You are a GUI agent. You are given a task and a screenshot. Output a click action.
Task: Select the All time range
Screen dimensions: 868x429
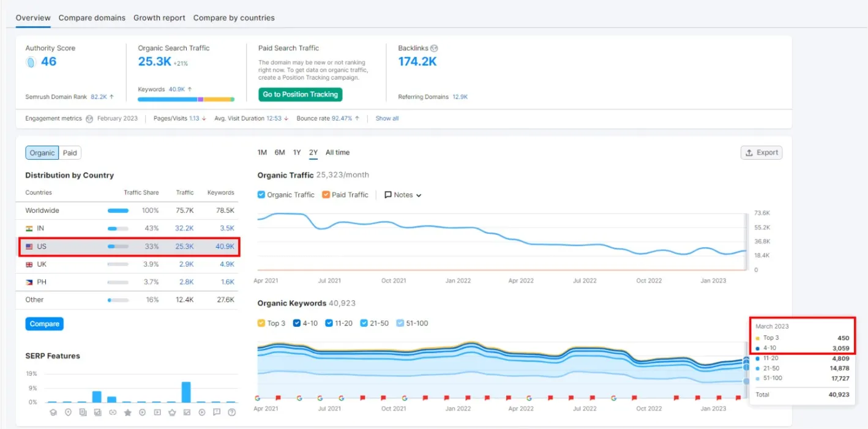[x=337, y=152]
